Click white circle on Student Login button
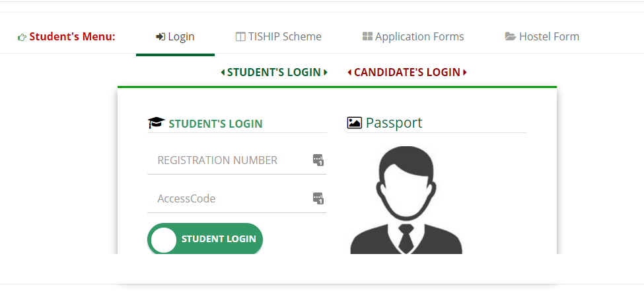Viewport: 644px width, 301px height. [164, 239]
